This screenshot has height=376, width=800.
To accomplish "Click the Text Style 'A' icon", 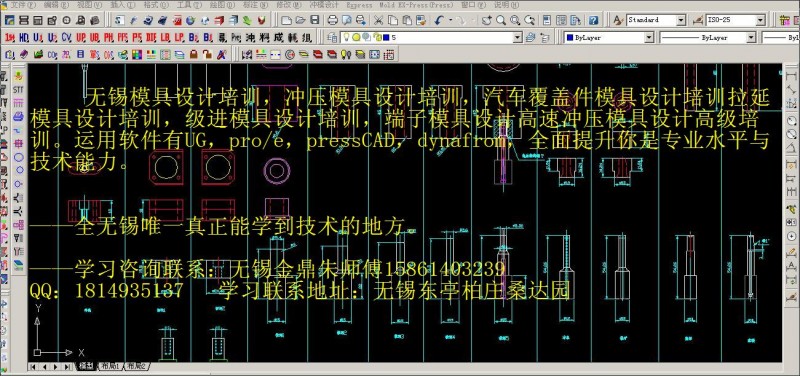I will tap(618, 20).
